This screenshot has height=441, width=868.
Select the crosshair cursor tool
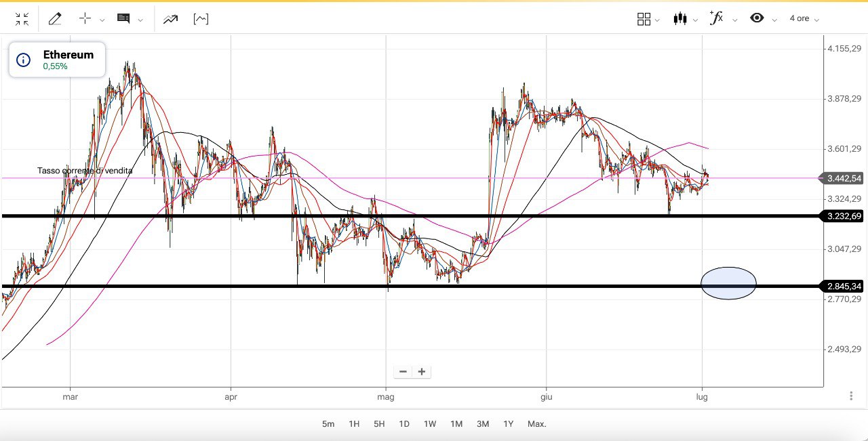[x=85, y=19]
